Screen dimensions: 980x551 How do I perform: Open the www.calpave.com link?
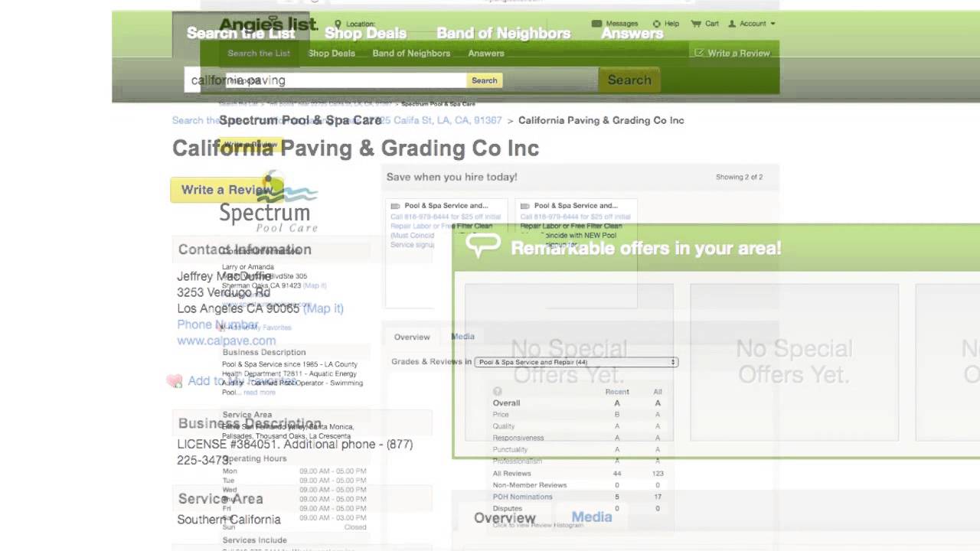click(227, 341)
